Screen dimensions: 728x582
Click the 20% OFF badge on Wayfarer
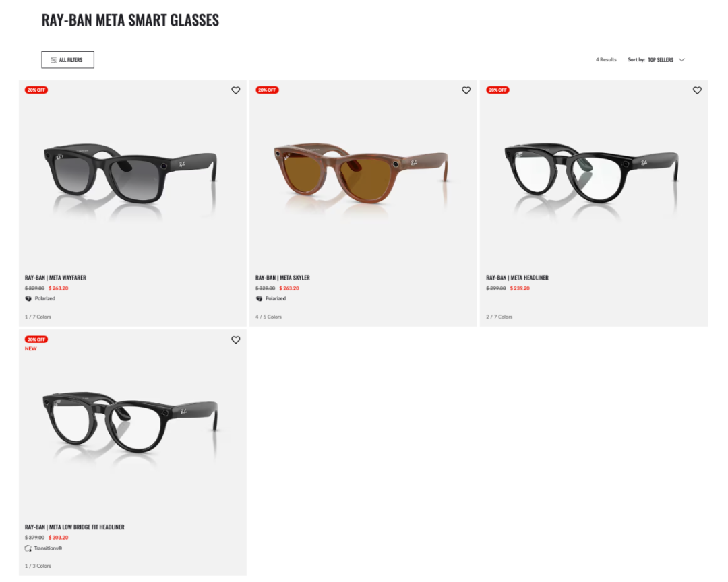[36, 90]
